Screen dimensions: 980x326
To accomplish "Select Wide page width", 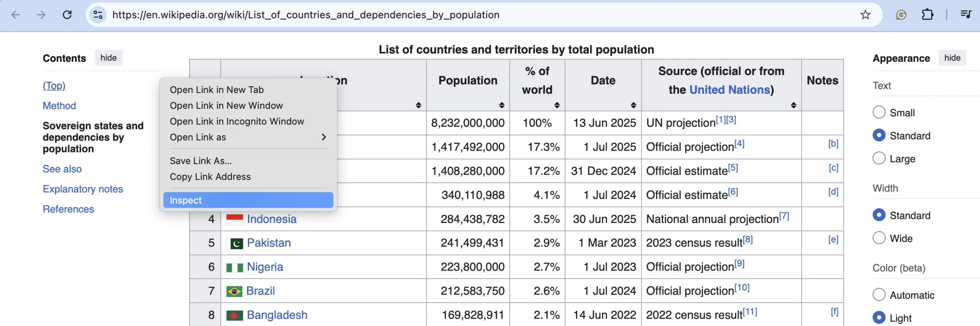I will [x=879, y=238].
